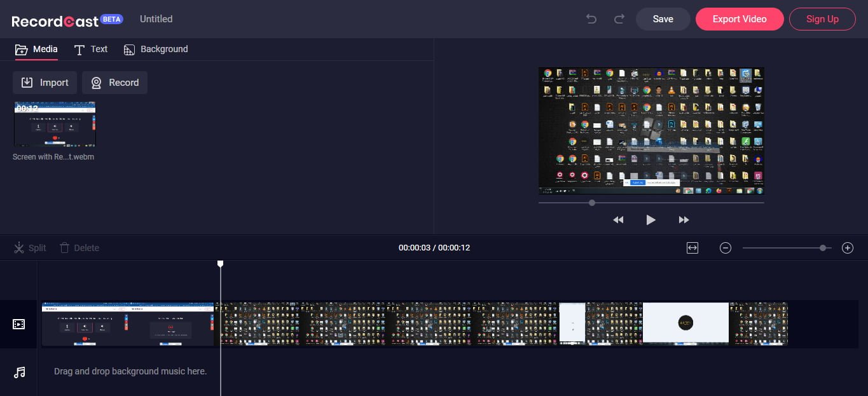868x396 pixels.
Task: Click the white clip with round logo
Action: pos(685,324)
